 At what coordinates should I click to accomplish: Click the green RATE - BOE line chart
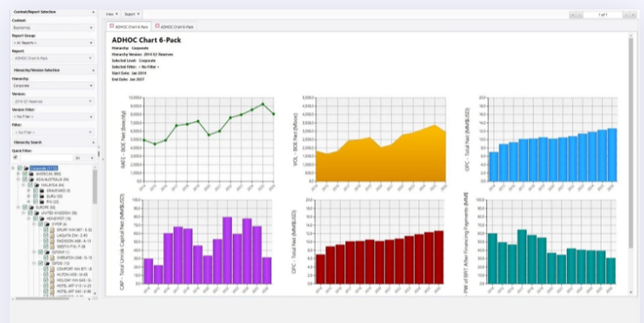(x=209, y=140)
